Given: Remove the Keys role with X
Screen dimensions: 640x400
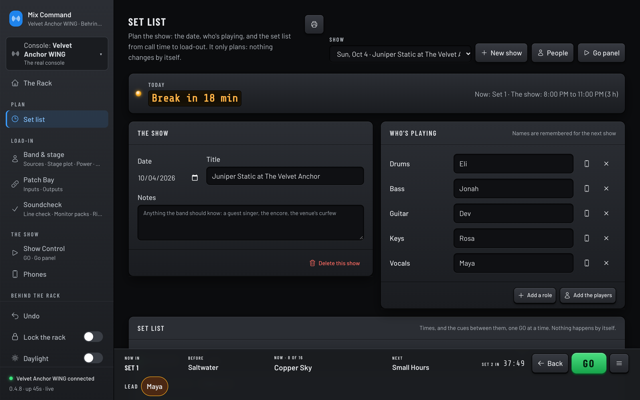Looking at the screenshot, I should click(x=606, y=238).
